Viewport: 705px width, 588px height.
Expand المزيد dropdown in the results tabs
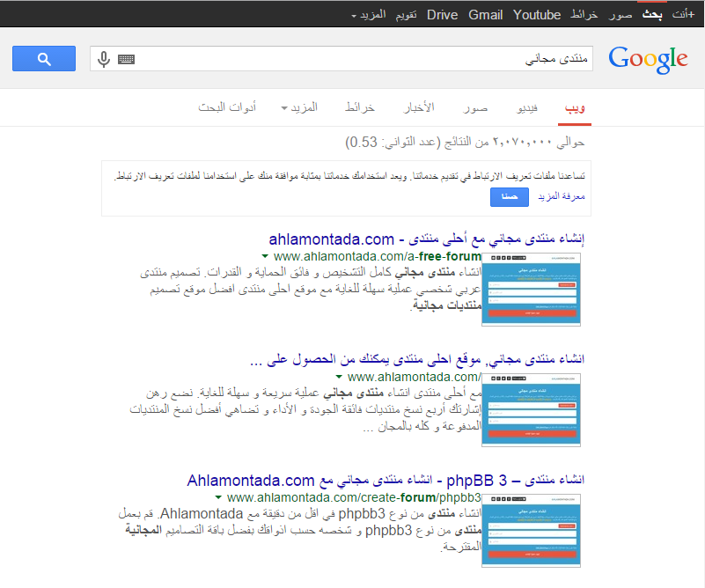[x=299, y=108]
